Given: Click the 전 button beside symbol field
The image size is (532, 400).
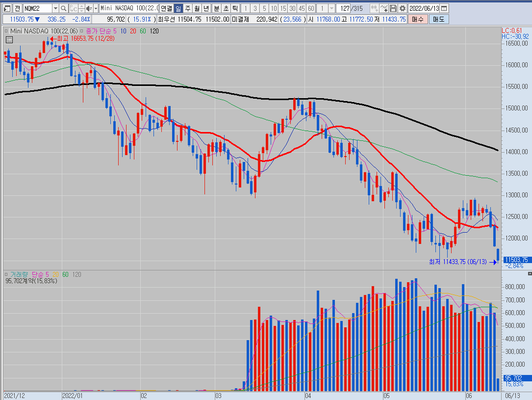Looking at the screenshot, I should 18,8.
